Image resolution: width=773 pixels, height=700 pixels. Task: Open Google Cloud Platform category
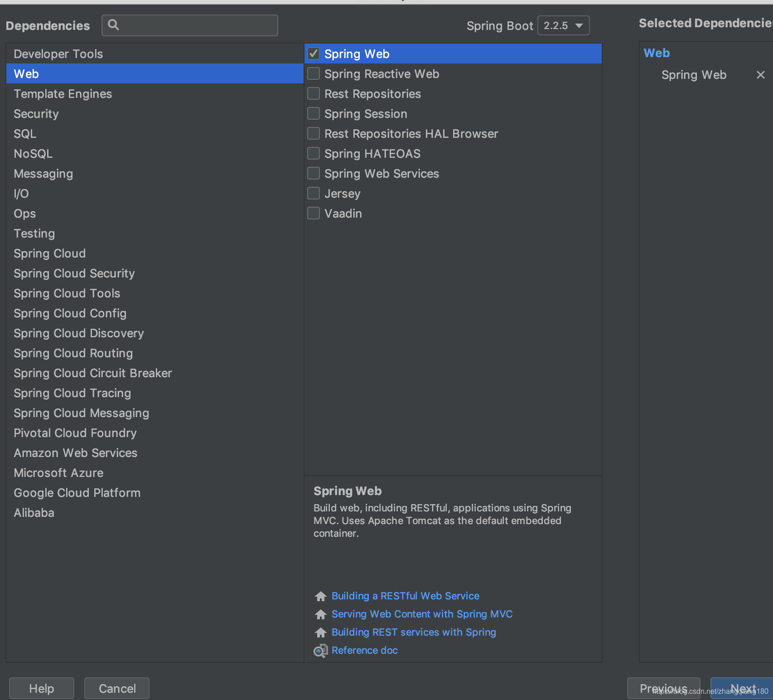click(155, 492)
